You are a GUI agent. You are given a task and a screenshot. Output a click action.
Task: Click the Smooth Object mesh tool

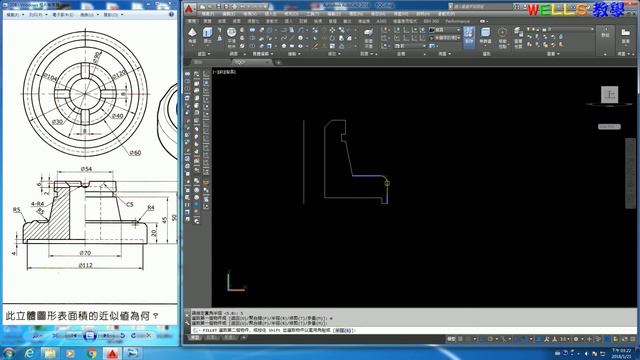pyautogui.click(x=231, y=36)
